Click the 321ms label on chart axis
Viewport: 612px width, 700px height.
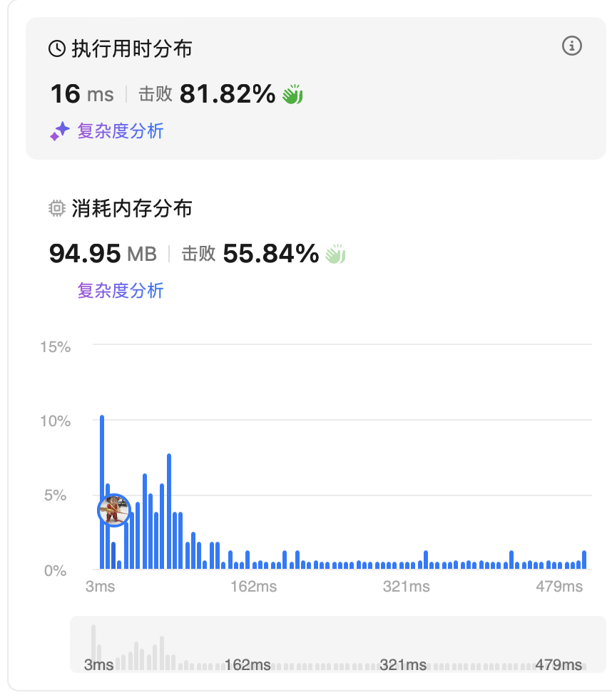406,586
